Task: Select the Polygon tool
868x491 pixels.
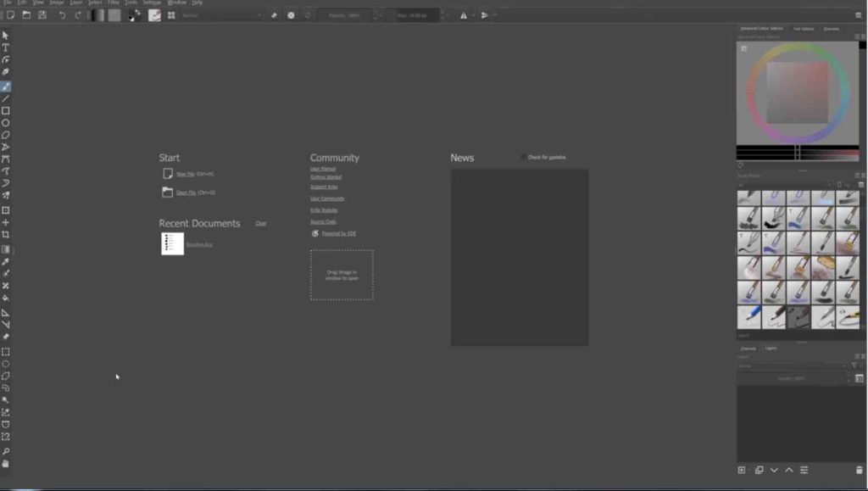Action: [x=6, y=136]
